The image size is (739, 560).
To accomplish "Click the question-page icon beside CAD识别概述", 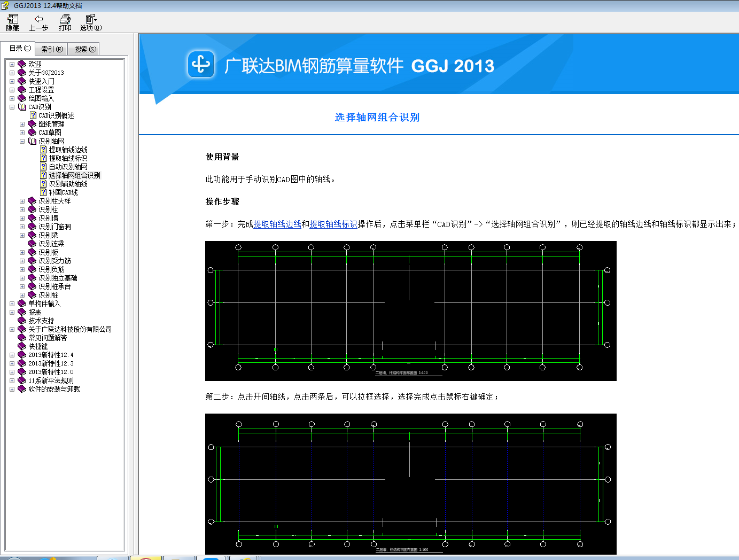I will 33,115.
